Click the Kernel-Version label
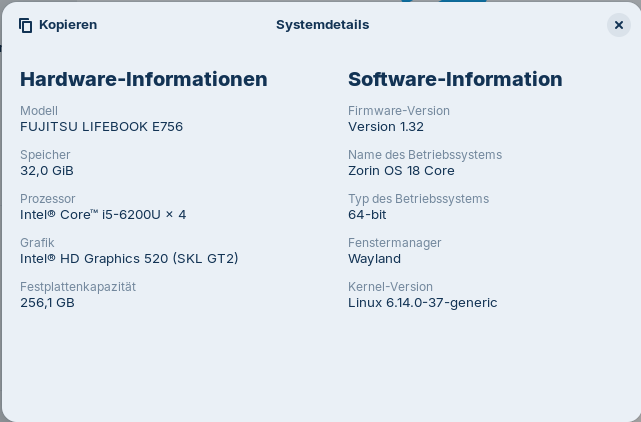The width and height of the screenshot is (641, 422). [x=390, y=287]
